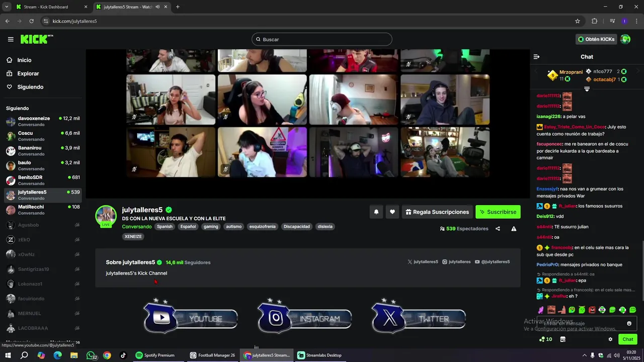644x362 pixels.
Task: Click the green Chat send button
Action: click(628, 339)
